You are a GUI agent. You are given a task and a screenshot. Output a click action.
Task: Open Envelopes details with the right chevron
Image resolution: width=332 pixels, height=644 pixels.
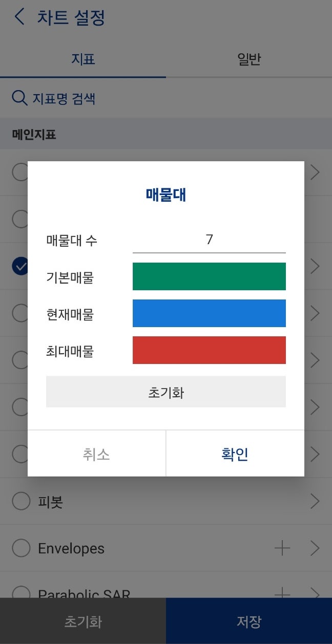tap(315, 548)
